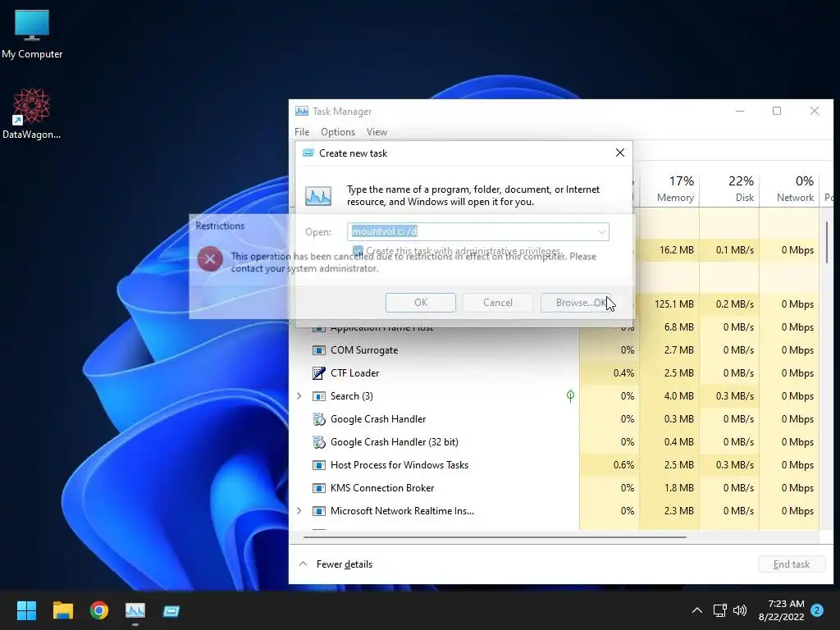840x630 pixels.
Task: Click the Windows Start button
Action: coord(26,610)
